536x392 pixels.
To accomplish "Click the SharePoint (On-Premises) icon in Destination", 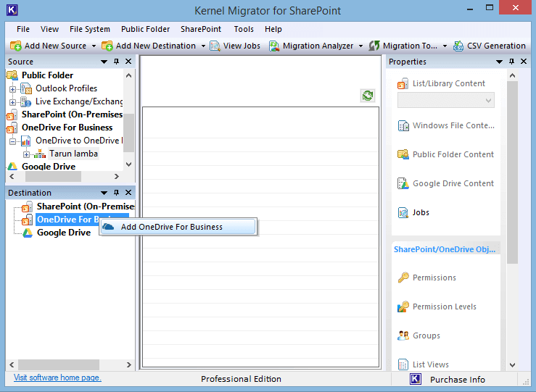I will [x=28, y=207].
